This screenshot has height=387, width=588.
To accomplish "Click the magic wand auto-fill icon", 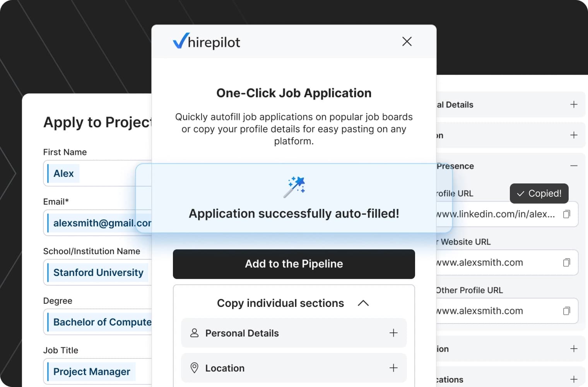I will coord(295,187).
